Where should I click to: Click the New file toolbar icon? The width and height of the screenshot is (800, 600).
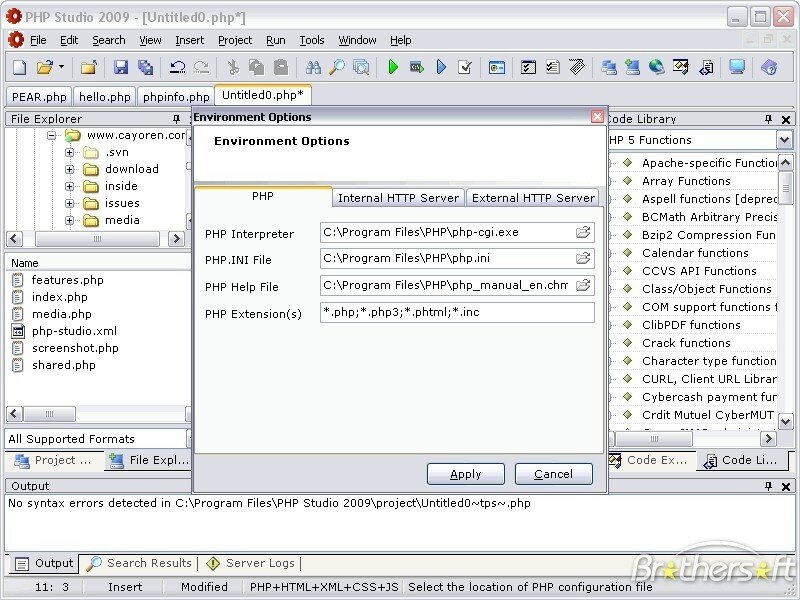(19, 67)
